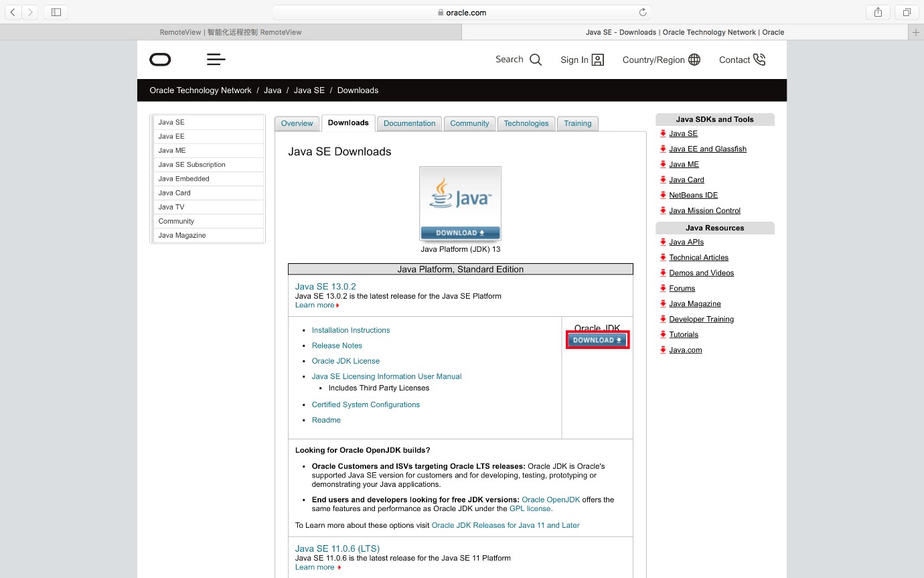Click the Oracle JDK Download button
The width and height of the screenshot is (924, 578).
tap(597, 340)
